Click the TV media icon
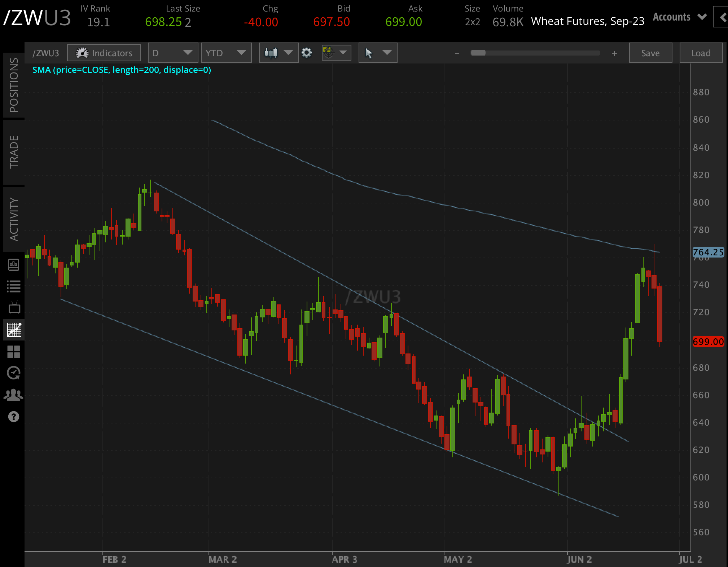728x567 pixels. (14, 308)
